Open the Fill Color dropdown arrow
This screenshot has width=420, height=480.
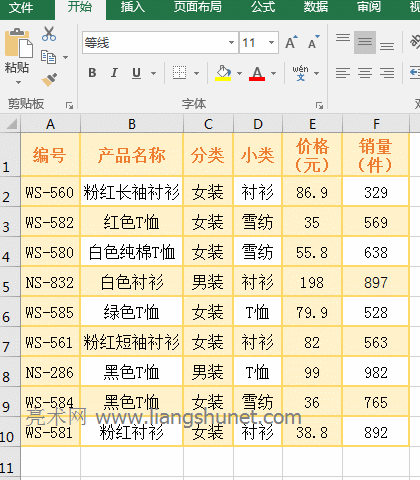click(239, 73)
